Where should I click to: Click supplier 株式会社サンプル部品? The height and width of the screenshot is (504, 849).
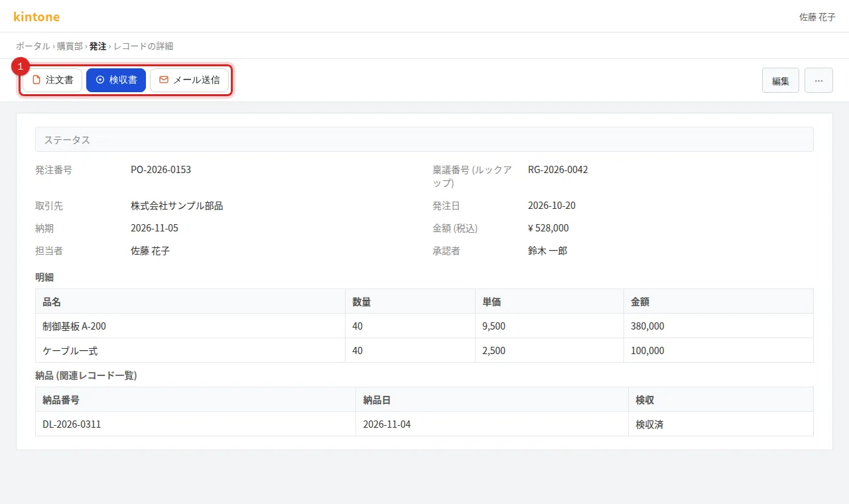pyautogui.click(x=177, y=206)
